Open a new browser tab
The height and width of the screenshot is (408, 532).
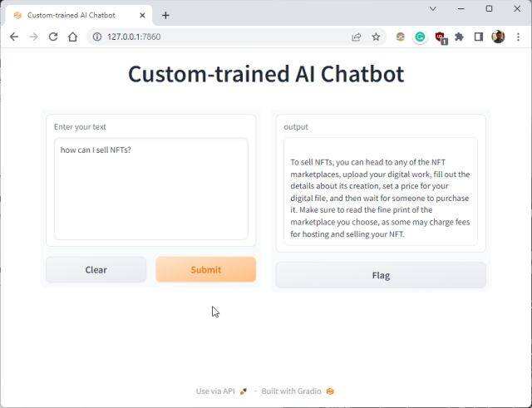point(165,15)
